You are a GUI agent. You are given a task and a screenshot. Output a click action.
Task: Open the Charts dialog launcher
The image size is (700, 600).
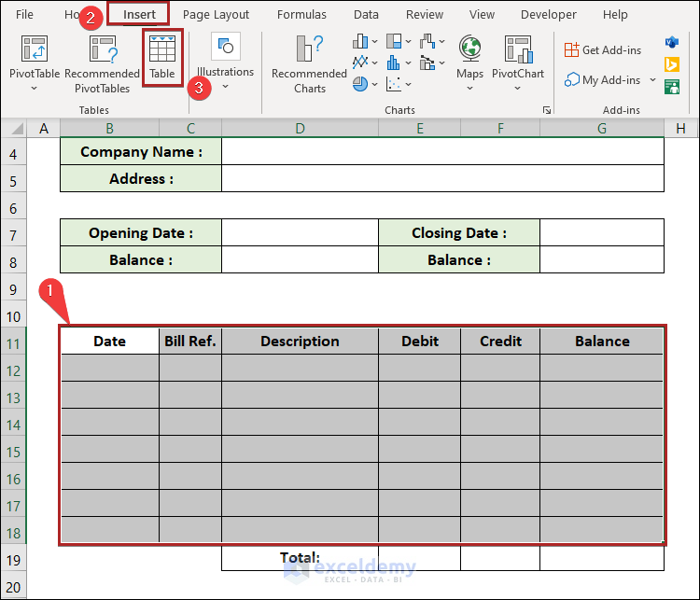pyautogui.click(x=546, y=110)
